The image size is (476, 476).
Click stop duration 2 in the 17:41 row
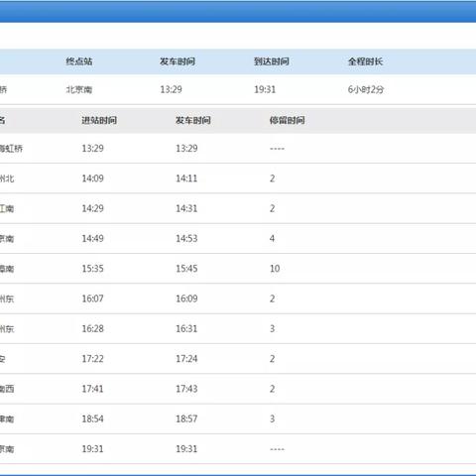click(x=272, y=389)
